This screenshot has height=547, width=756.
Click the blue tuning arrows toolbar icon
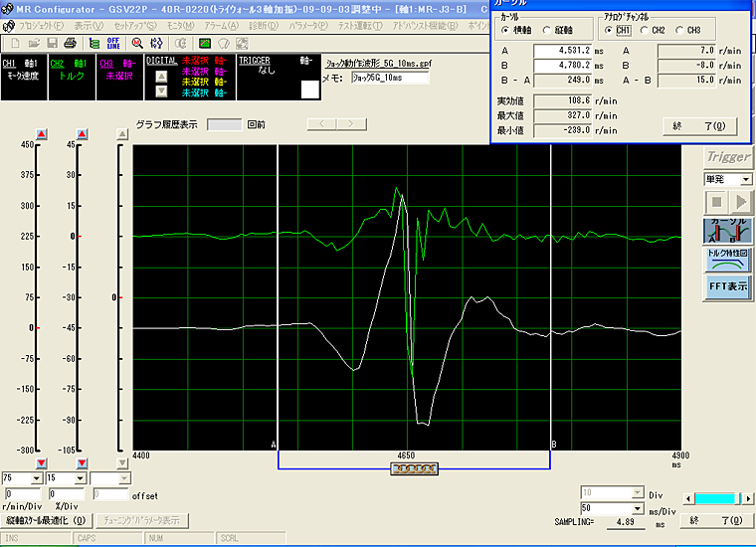point(156,44)
